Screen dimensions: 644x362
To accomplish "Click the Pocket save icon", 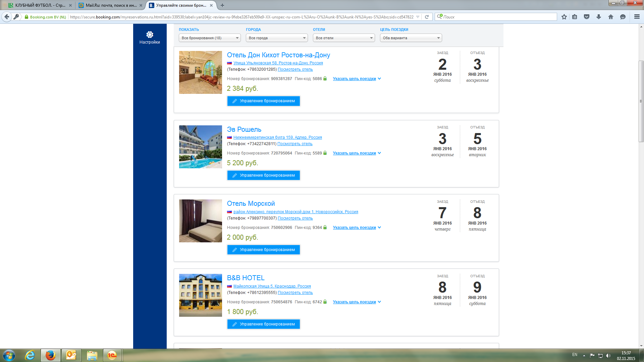I will point(587,17).
